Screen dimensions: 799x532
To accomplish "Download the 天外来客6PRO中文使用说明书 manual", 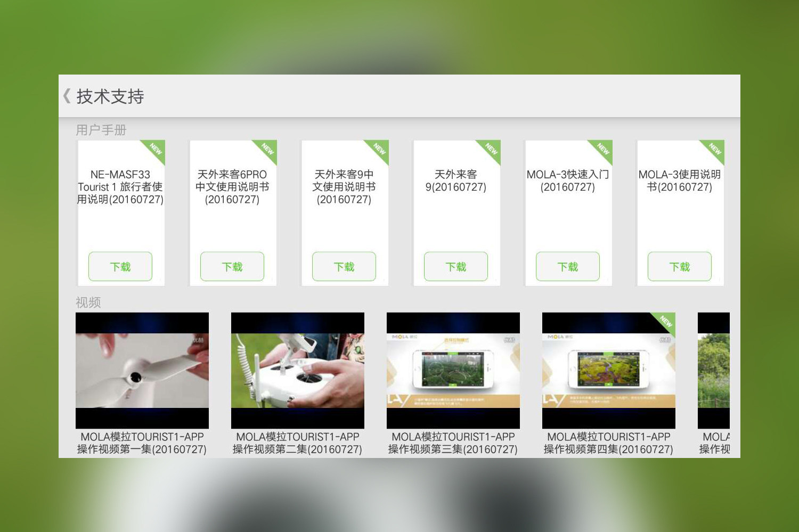I will [232, 266].
